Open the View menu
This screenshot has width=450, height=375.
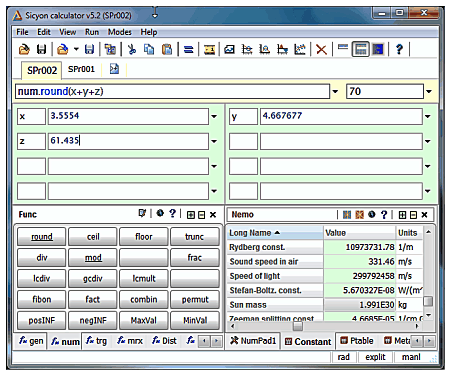tap(68, 32)
